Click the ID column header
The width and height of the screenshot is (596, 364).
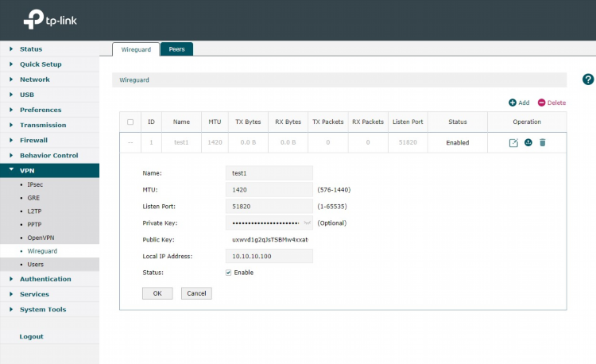click(151, 122)
